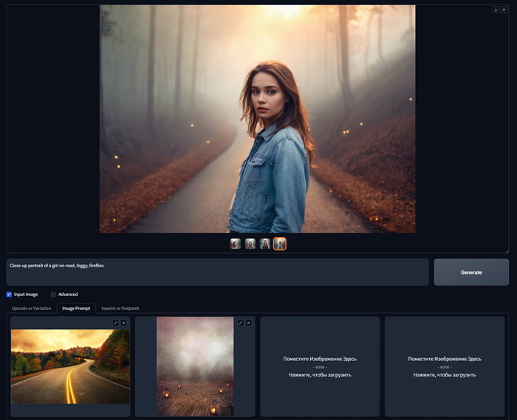
Task: Select the second result thumbnail
Action: point(250,244)
